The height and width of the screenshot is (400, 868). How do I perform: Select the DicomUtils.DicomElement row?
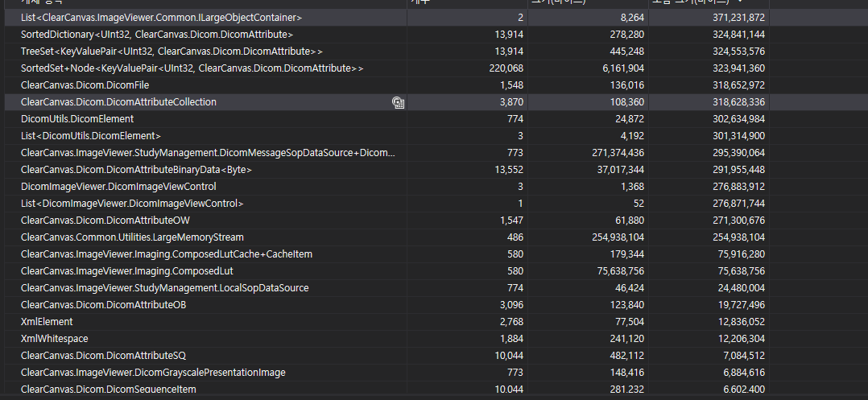pyautogui.click(x=77, y=119)
